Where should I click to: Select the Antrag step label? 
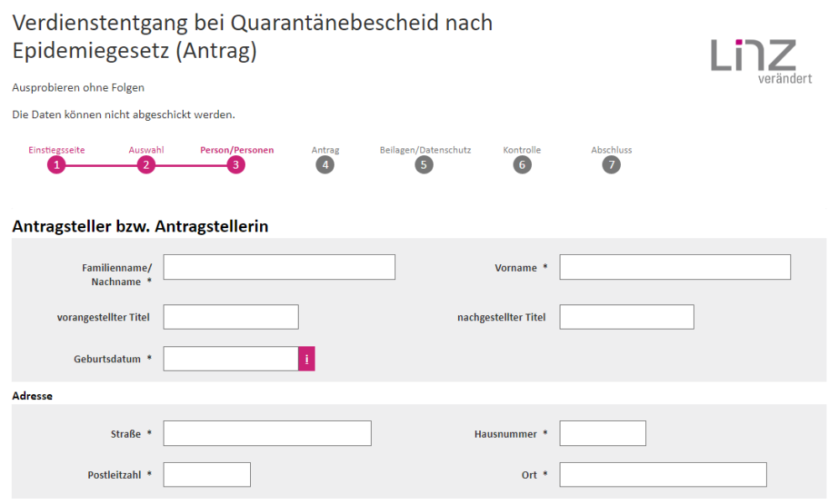click(x=326, y=149)
